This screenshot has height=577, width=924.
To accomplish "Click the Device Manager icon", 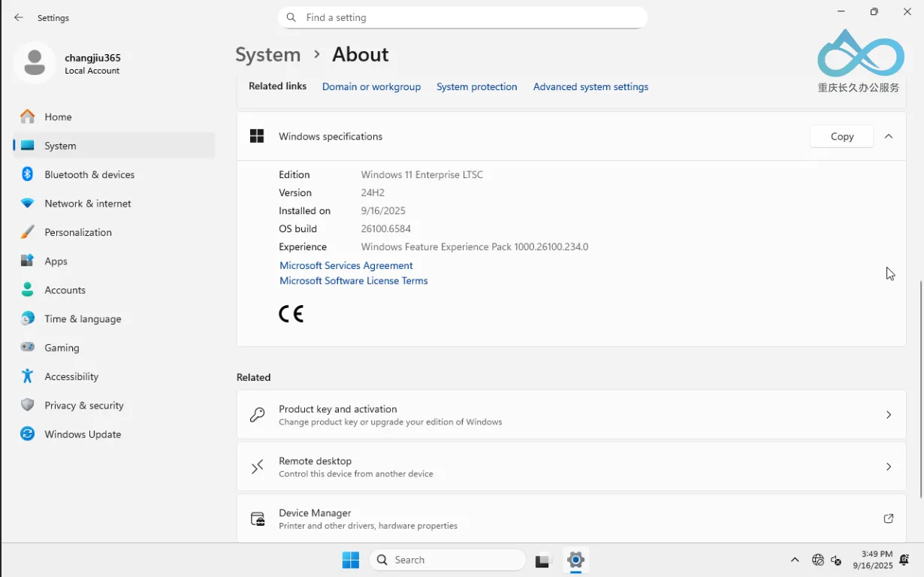I will click(x=258, y=518).
